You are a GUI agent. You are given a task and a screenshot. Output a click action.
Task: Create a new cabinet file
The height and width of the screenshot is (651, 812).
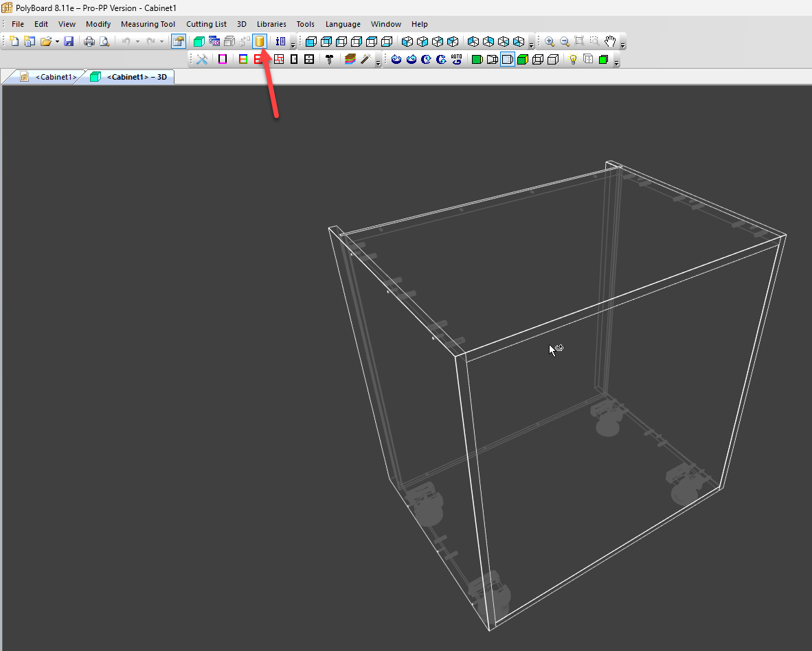(x=14, y=41)
